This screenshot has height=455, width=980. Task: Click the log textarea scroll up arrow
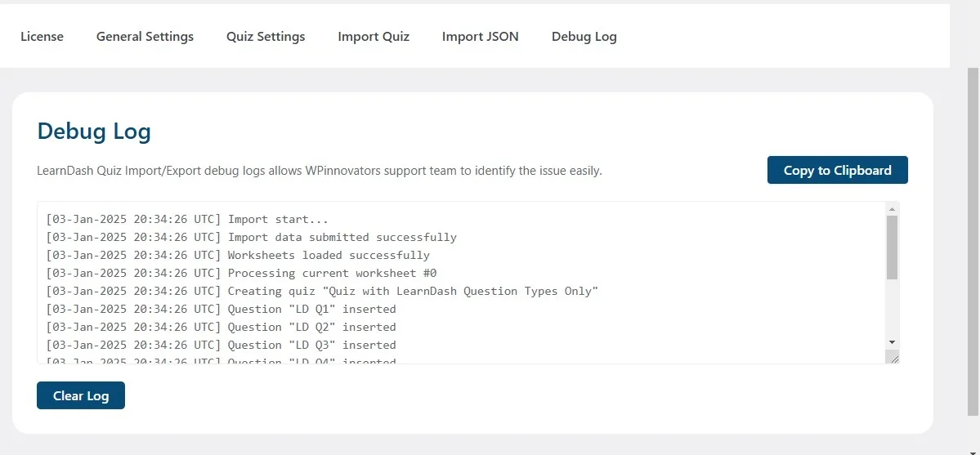(892, 209)
